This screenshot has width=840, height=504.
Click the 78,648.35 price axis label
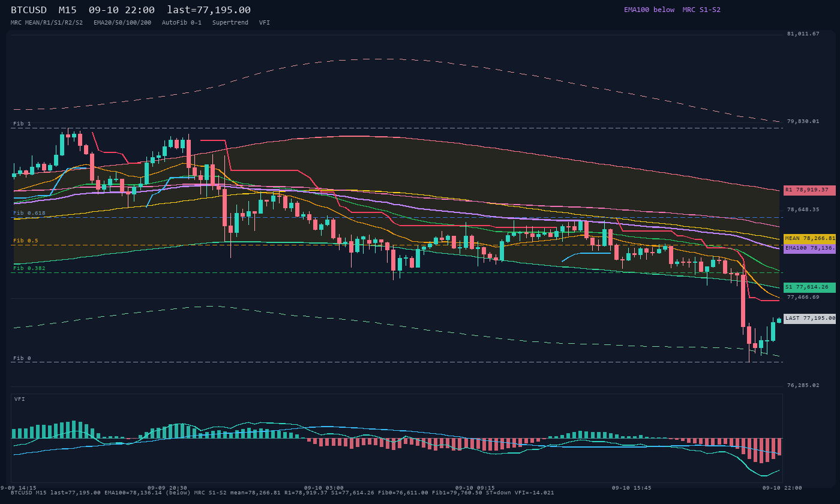(803, 210)
